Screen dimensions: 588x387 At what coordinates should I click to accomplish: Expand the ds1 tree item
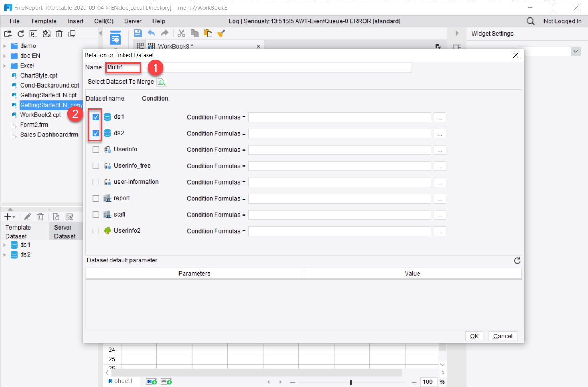pos(4,245)
